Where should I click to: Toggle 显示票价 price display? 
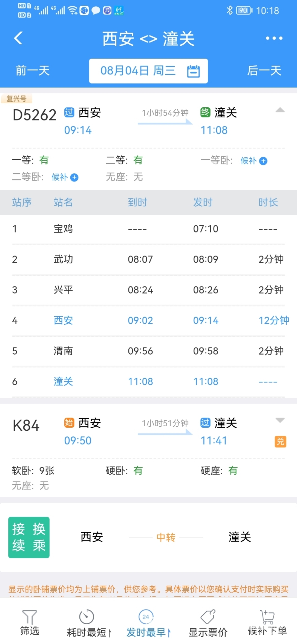click(x=208, y=624)
